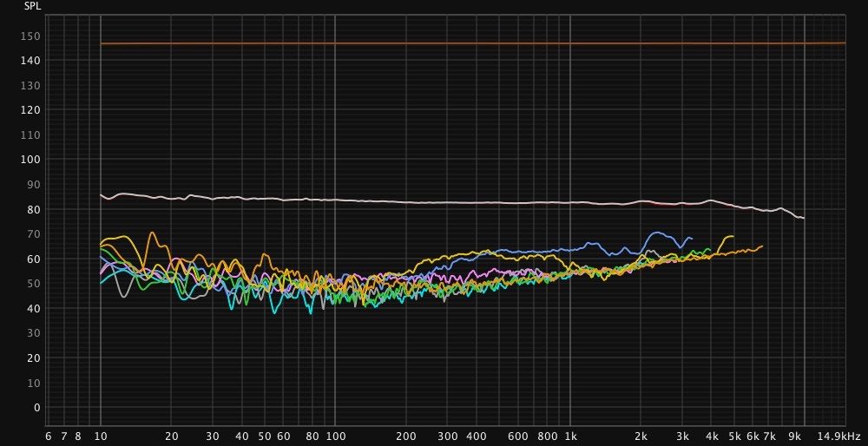The width and height of the screenshot is (868, 446).
Task: Click the 60 label on SPL axis
Action: point(36,259)
